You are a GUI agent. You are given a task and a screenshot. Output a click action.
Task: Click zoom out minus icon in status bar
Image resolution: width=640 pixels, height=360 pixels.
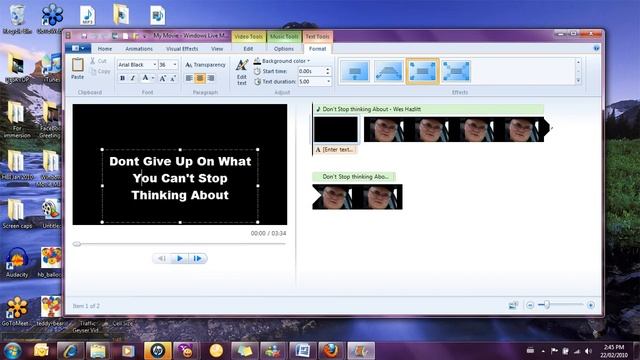pyautogui.click(x=530, y=305)
